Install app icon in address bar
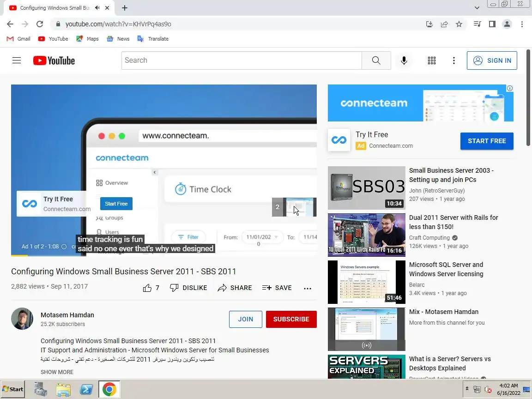Image resolution: width=532 pixels, height=399 pixels. point(429,24)
